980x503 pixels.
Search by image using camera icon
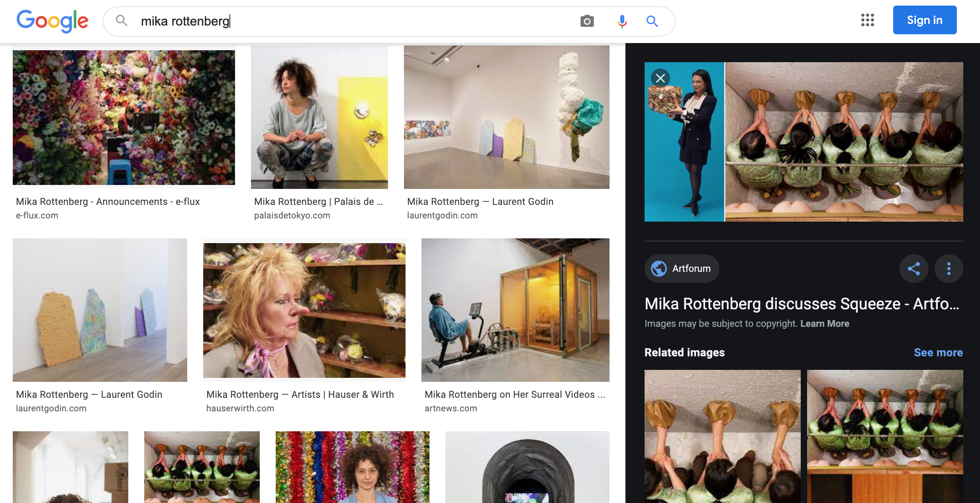coord(587,21)
